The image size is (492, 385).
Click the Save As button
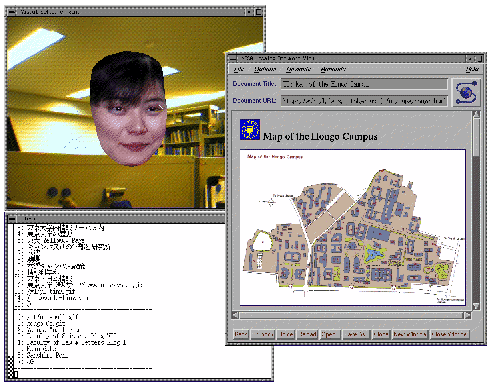click(x=357, y=334)
